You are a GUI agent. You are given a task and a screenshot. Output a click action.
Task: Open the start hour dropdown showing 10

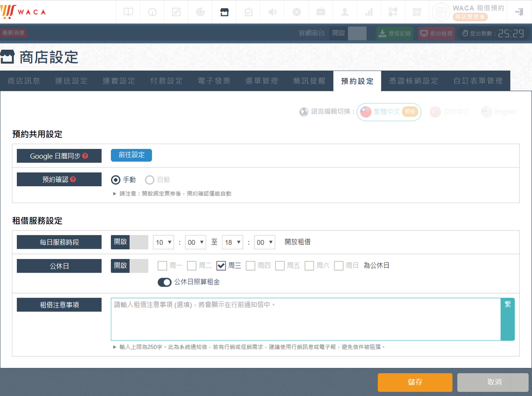pyautogui.click(x=164, y=242)
